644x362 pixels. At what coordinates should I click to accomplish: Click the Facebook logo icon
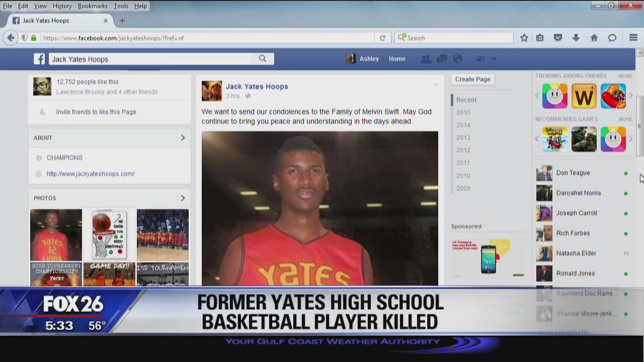39,59
